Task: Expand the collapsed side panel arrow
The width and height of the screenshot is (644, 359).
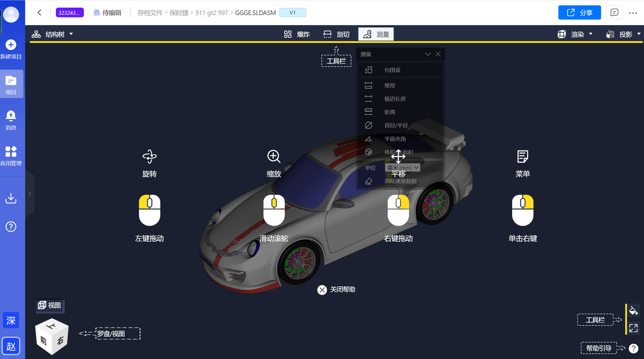Action: tap(29, 193)
